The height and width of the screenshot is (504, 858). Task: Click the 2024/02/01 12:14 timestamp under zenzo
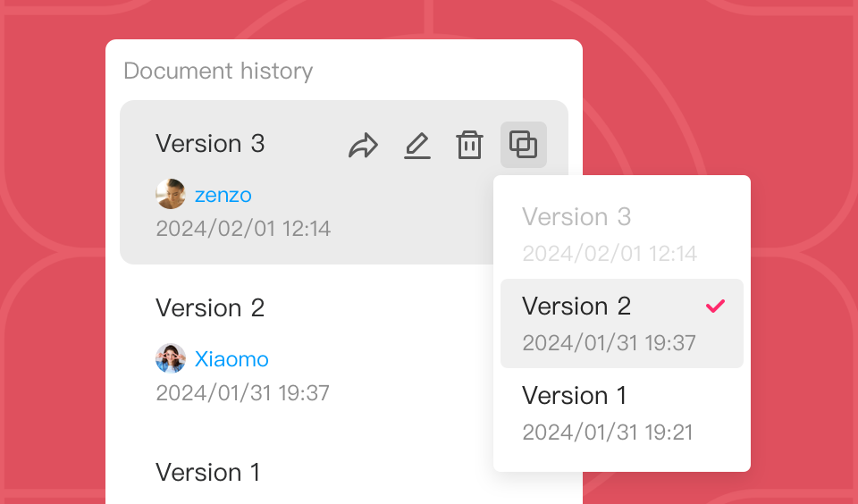pyautogui.click(x=243, y=228)
